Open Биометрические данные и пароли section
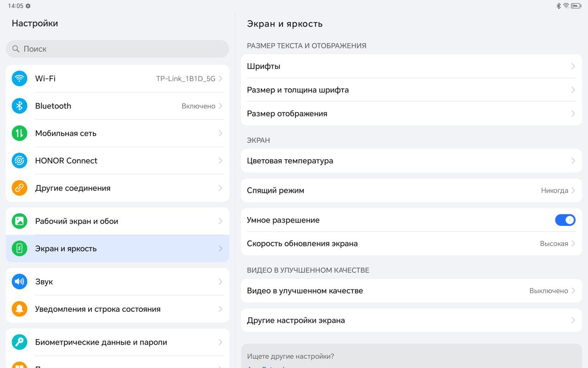588x368 pixels. 118,342
